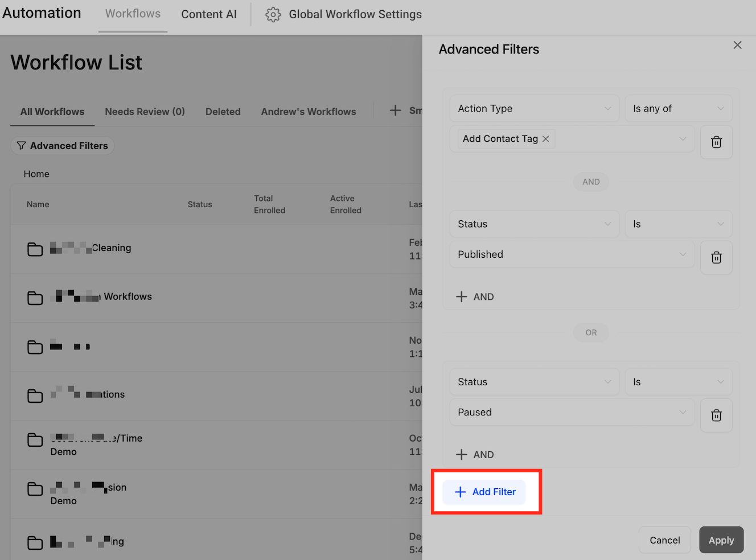Image resolution: width=756 pixels, height=560 pixels.
Task: Click the Total Enrolled column header
Action: click(x=269, y=204)
